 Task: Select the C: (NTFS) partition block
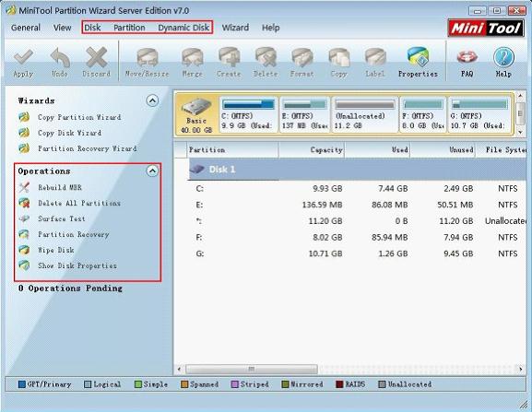(248, 114)
